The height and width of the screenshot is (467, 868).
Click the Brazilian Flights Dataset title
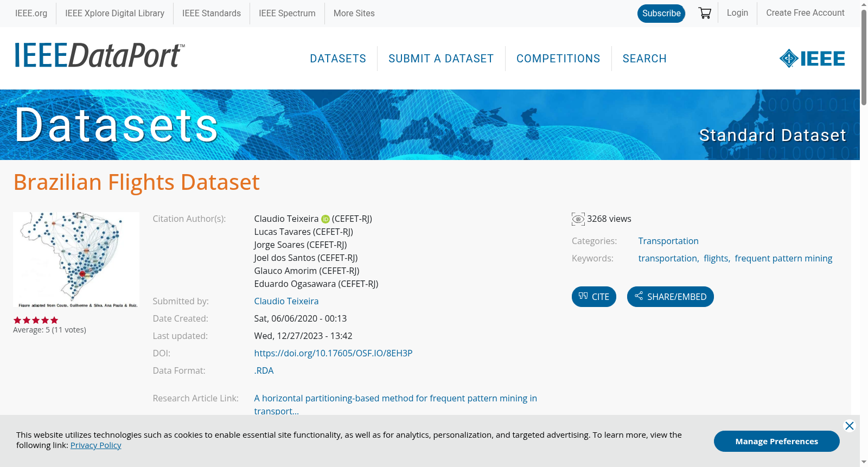[137, 182]
